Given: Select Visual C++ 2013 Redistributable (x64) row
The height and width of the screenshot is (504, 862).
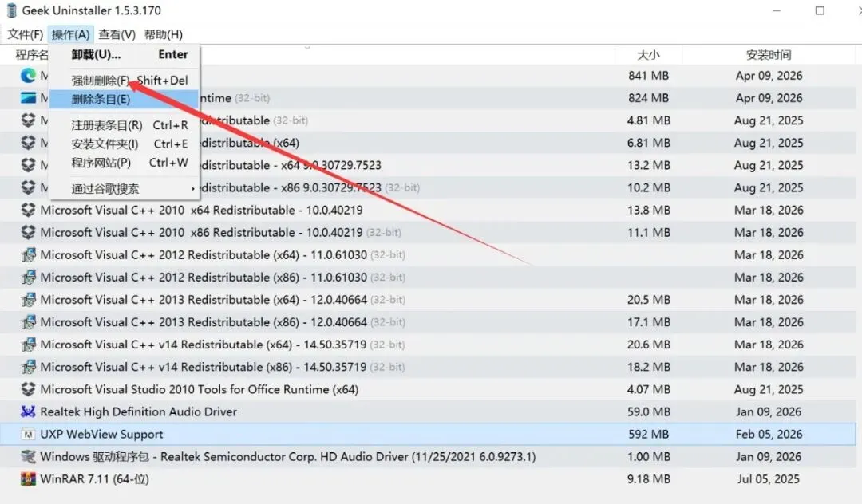Looking at the screenshot, I should coord(428,300).
